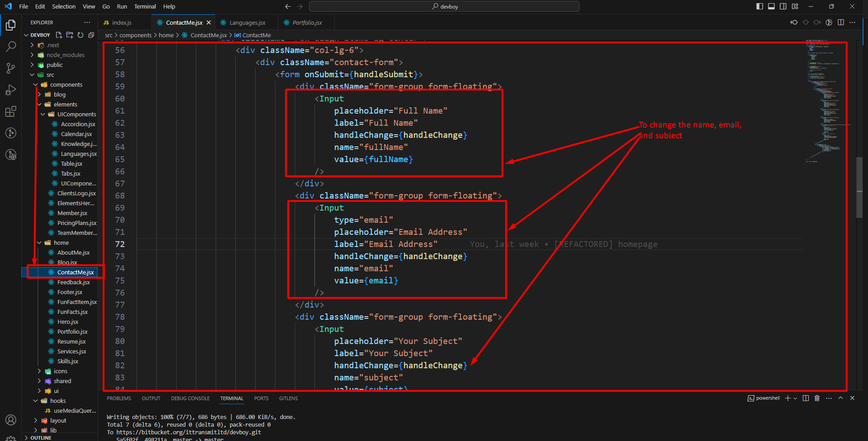Collapse all folders in Explorer

click(91, 35)
